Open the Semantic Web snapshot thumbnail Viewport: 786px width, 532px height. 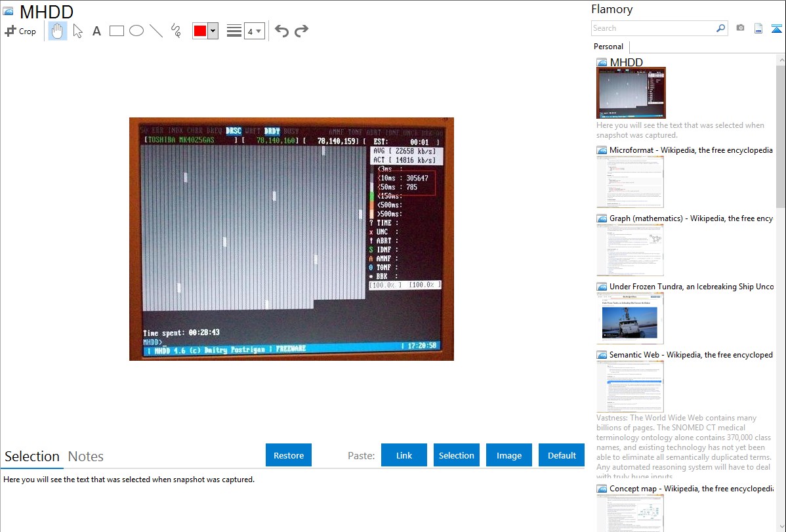coord(630,386)
